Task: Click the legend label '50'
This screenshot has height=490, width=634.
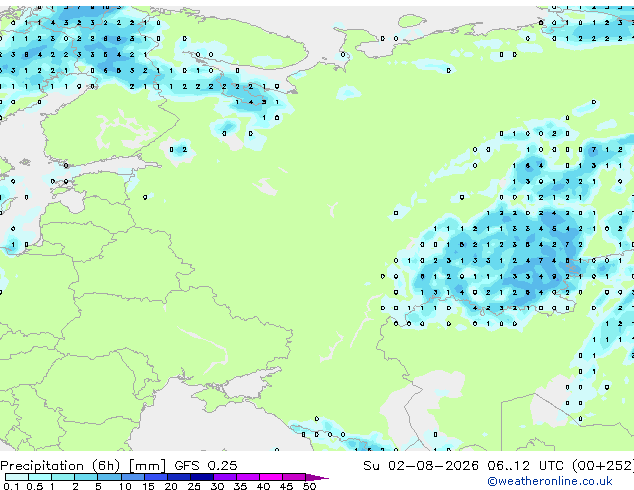Action: coord(309,486)
